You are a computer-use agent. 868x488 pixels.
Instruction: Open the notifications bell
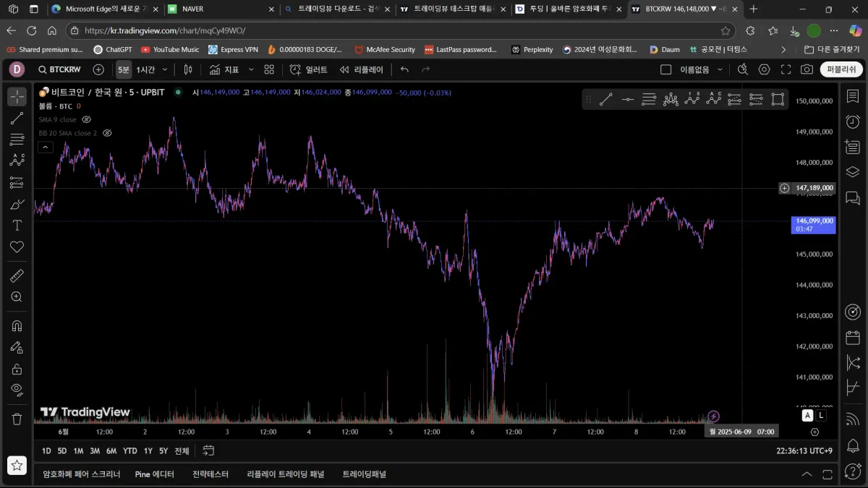point(853,445)
